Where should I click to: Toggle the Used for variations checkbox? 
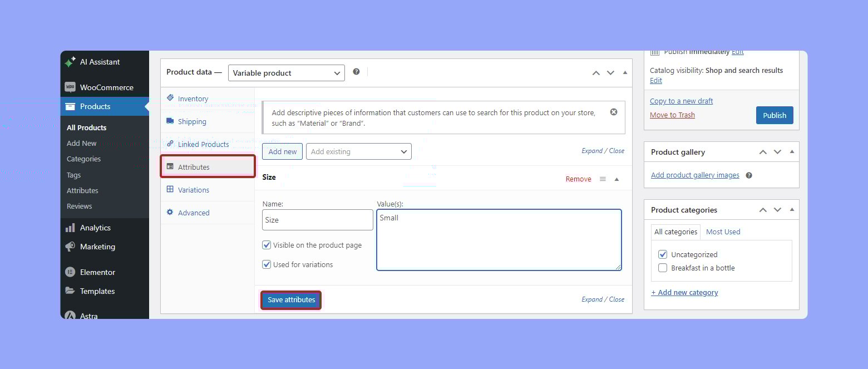tap(267, 265)
